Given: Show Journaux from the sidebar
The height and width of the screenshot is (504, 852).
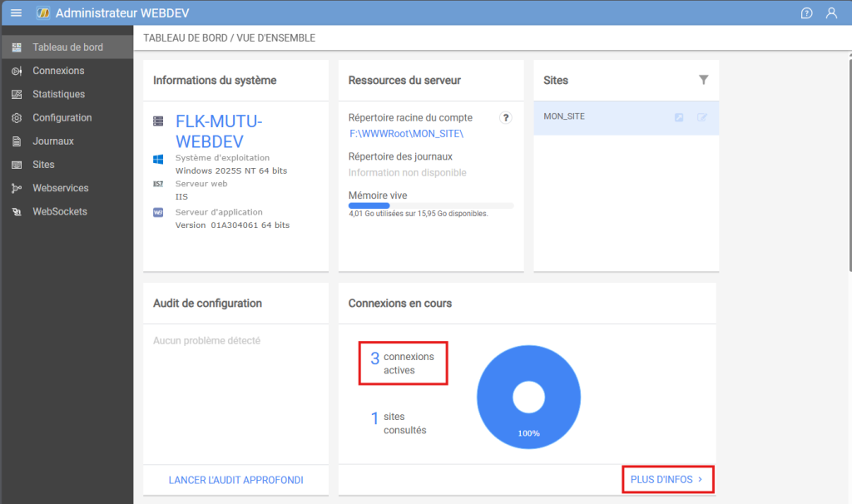Looking at the screenshot, I should pos(67,141).
